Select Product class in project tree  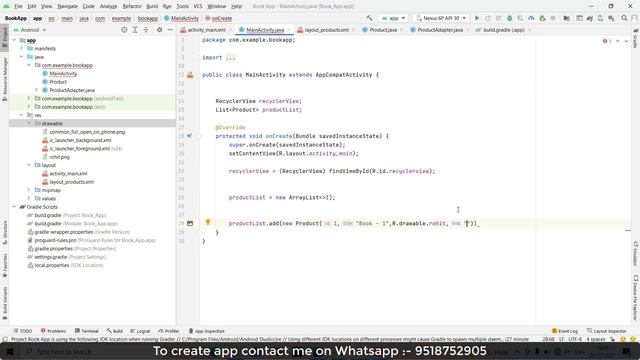pyautogui.click(x=58, y=82)
